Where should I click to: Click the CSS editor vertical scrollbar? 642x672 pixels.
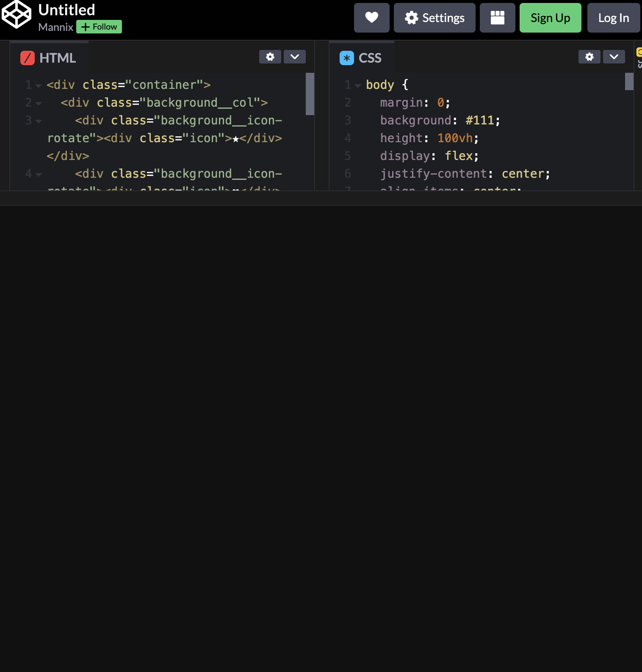pos(629,82)
